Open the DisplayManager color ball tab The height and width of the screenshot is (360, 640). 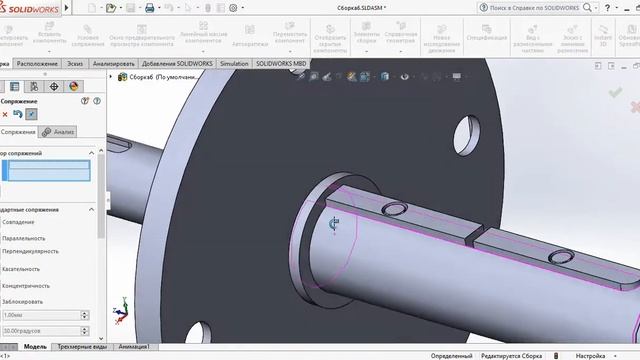[x=73, y=87]
